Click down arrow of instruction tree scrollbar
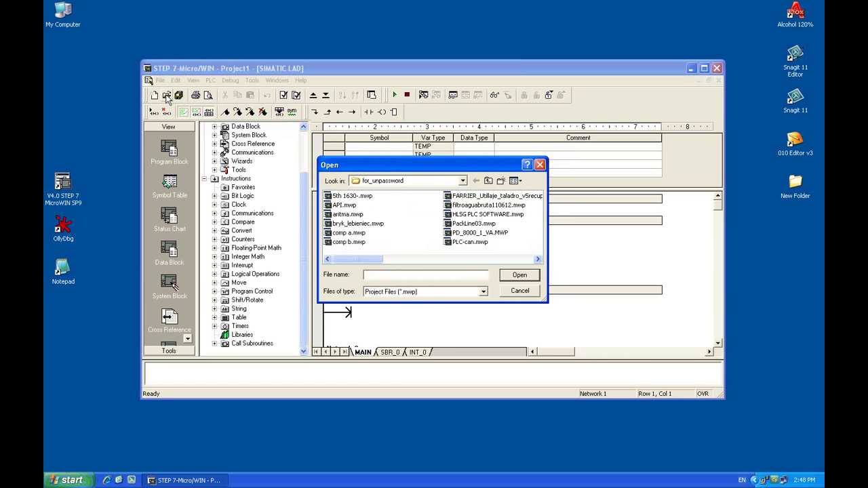The image size is (868, 488). [x=304, y=351]
